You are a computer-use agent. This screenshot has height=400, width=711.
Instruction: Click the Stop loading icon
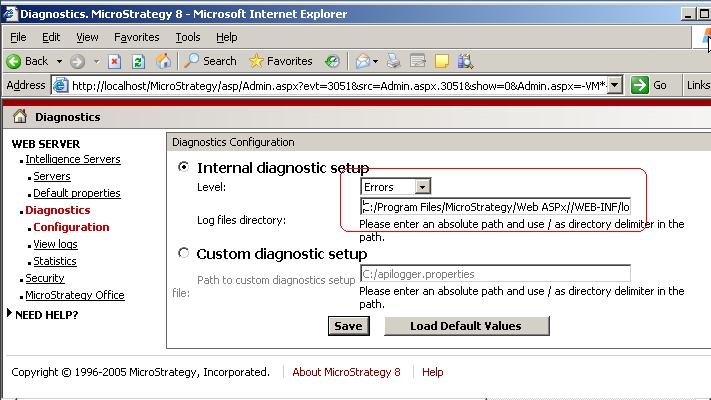pyautogui.click(x=114, y=61)
